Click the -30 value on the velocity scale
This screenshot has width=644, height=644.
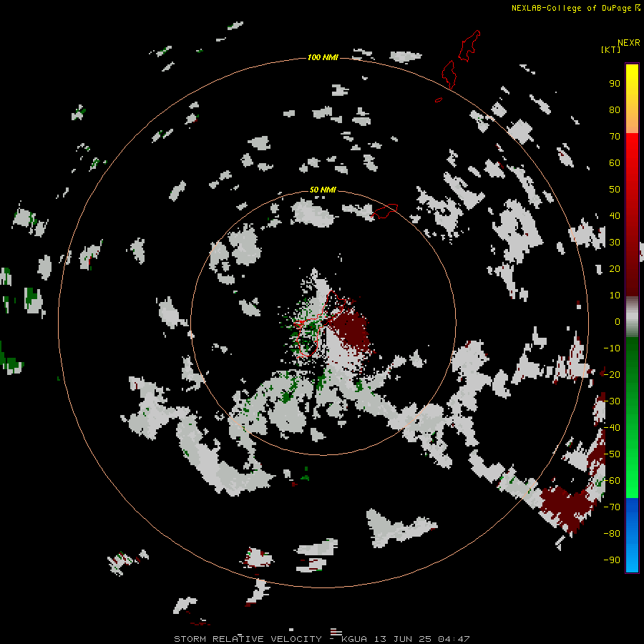(612, 401)
